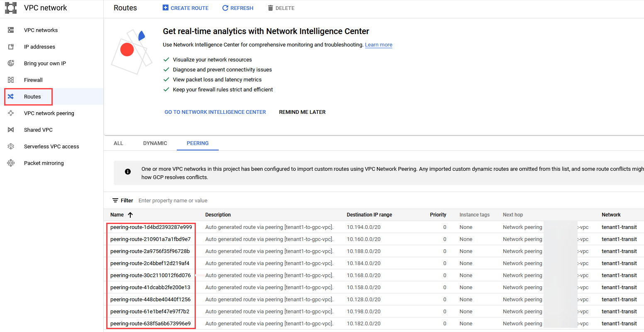Select the PEERING tab

tap(198, 143)
